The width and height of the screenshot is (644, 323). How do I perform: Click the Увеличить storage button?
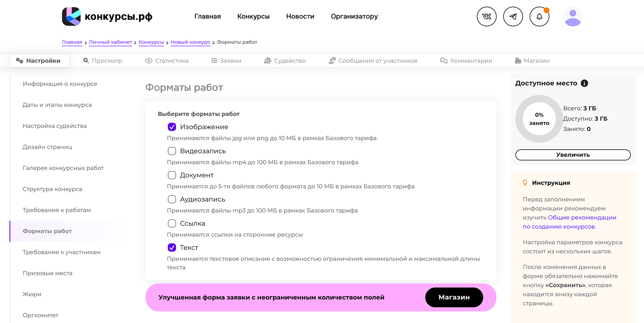click(573, 155)
